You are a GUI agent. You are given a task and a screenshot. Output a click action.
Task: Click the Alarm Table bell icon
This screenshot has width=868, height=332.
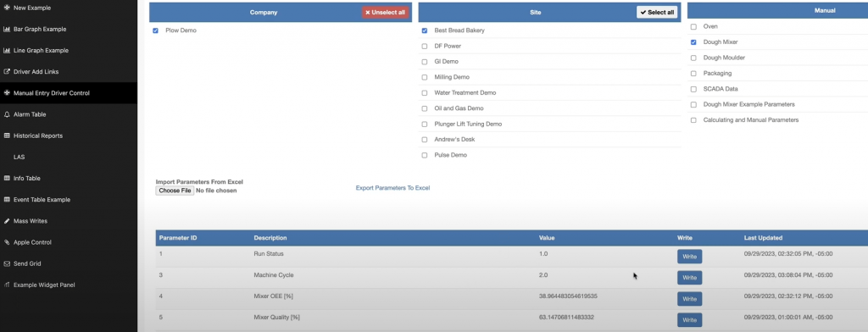(7, 114)
